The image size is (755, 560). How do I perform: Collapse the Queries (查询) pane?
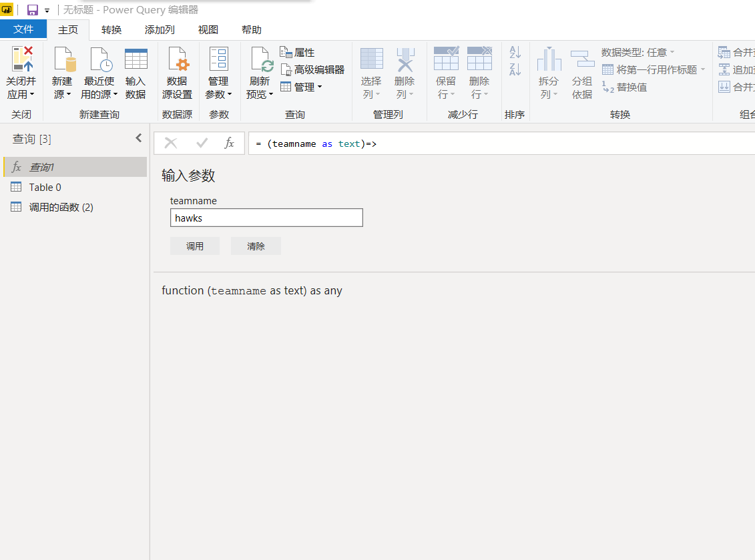click(x=139, y=138)
